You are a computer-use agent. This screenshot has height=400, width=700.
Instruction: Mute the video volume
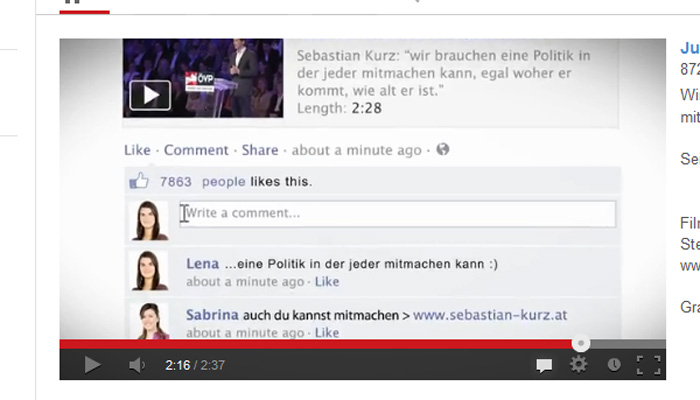137,365
